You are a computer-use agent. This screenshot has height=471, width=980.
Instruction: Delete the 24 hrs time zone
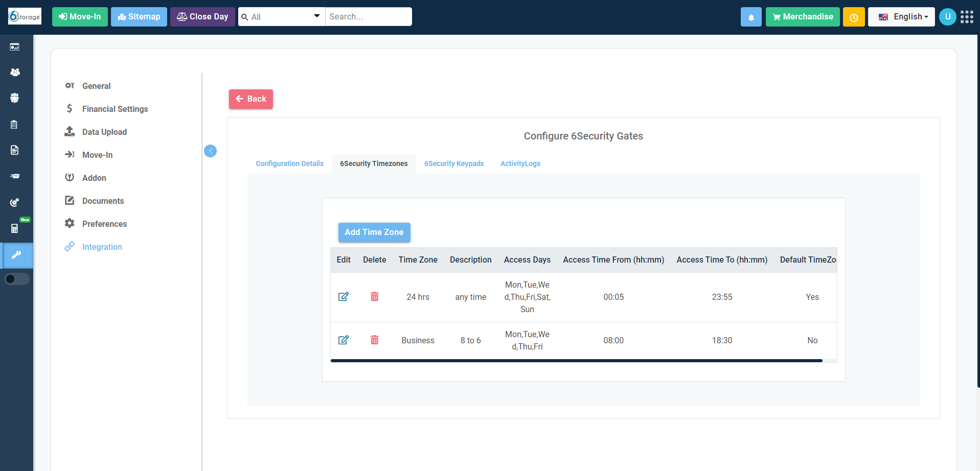375,297
